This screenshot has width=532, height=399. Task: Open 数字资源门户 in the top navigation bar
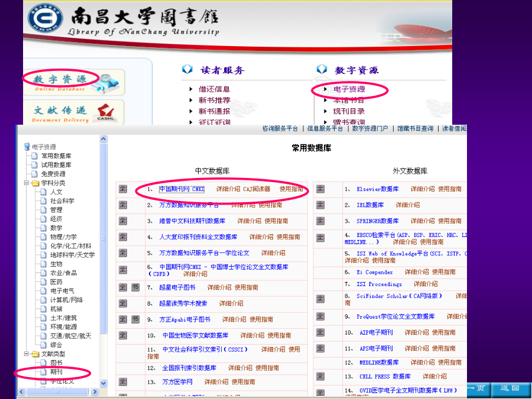coord(370,129)
